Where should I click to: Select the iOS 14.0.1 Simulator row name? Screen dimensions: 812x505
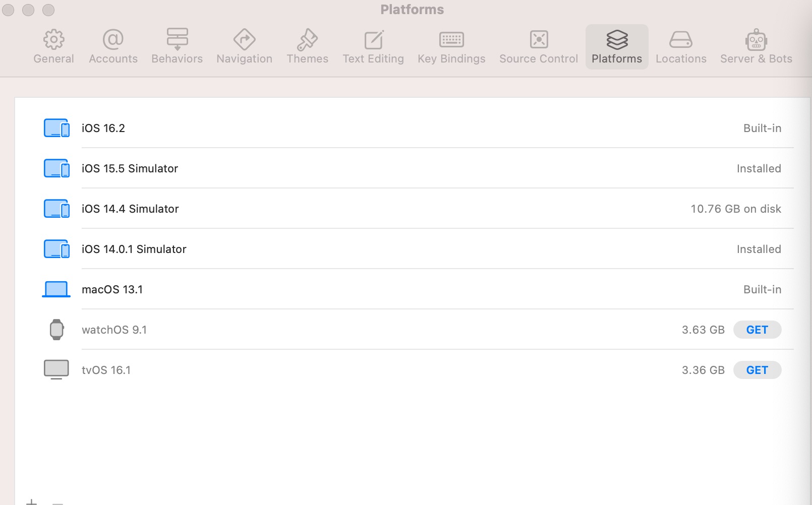tap(134, 249)
